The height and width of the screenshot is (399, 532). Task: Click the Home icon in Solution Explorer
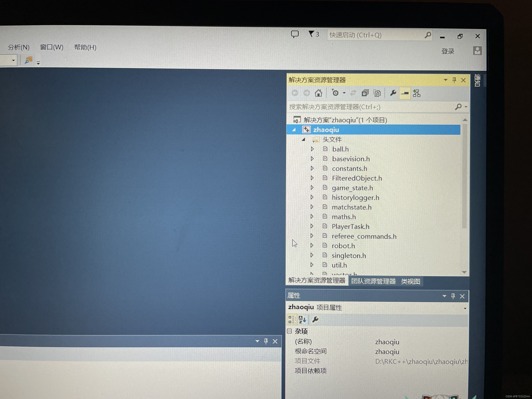click(318, 93)
